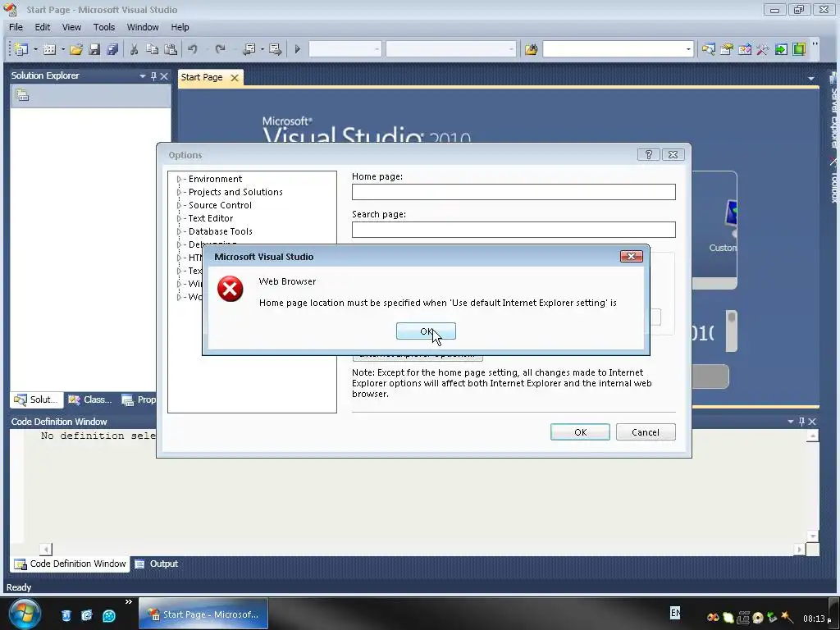Open the Window menu

143,27
